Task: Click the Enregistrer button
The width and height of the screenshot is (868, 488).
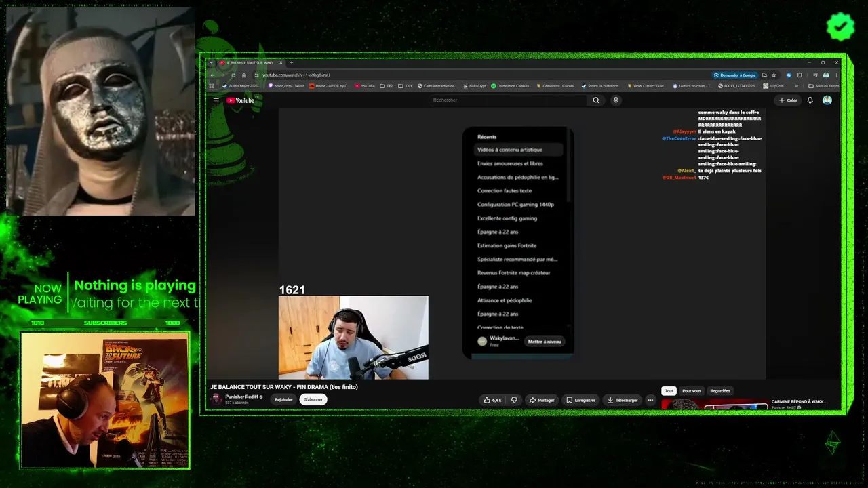Action: pyautogui.click(x=581, y=400)
